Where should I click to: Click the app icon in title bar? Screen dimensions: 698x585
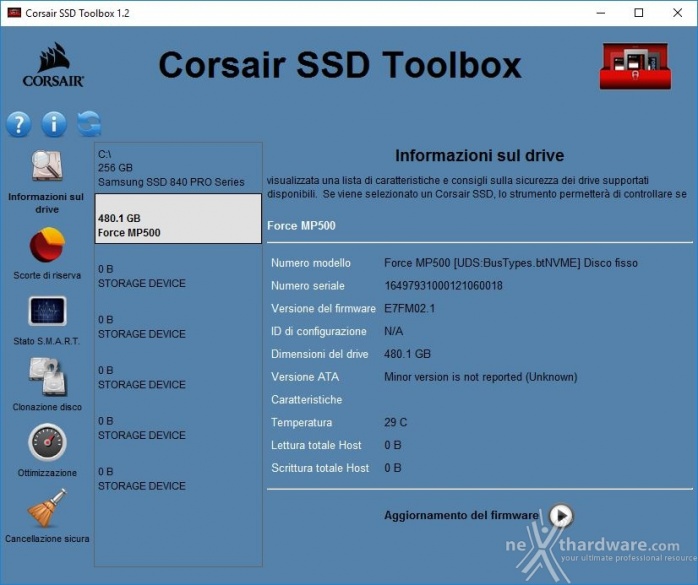pos(14,12)
